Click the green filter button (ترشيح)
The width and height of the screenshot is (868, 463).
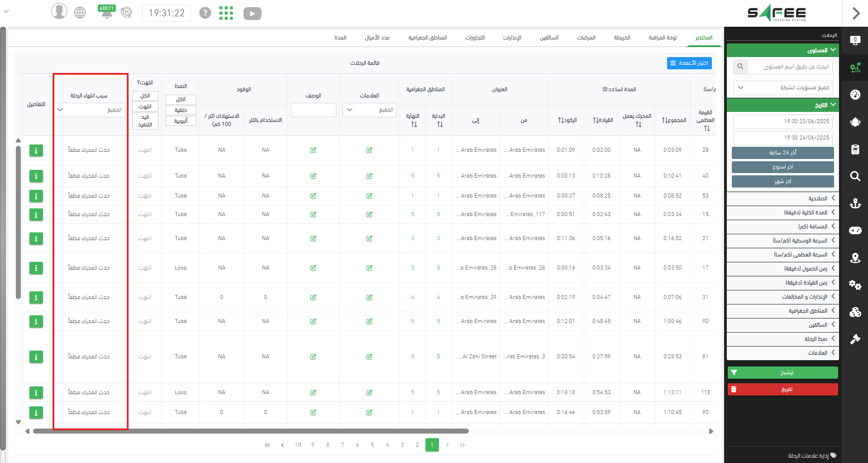click(x=782, y=372)
